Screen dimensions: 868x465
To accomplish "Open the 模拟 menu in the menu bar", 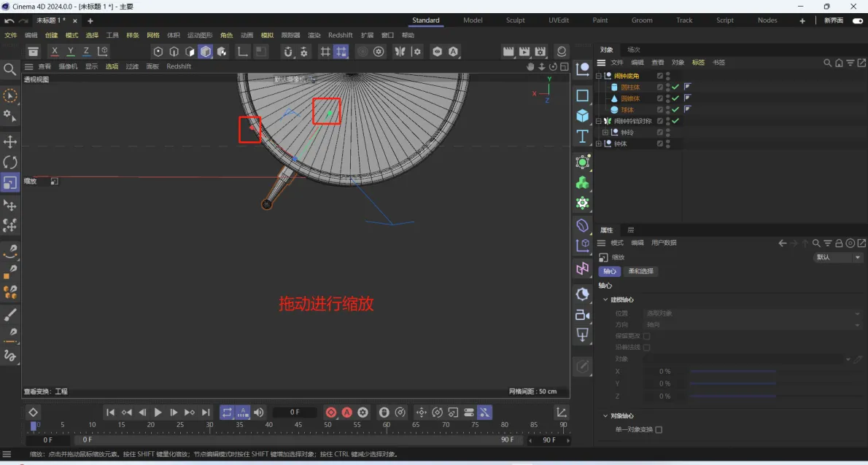I will pyautogui.click(x=267, y=35).
